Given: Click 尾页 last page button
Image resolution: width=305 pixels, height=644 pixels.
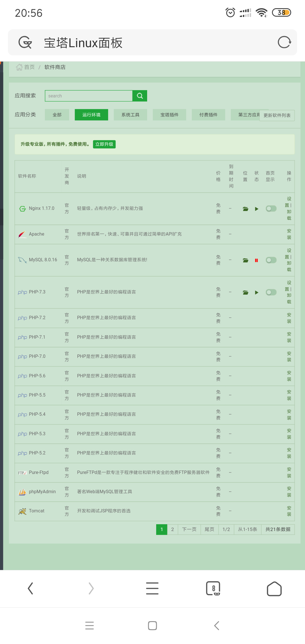Looking at the screenshot, I should click(210, 529).
